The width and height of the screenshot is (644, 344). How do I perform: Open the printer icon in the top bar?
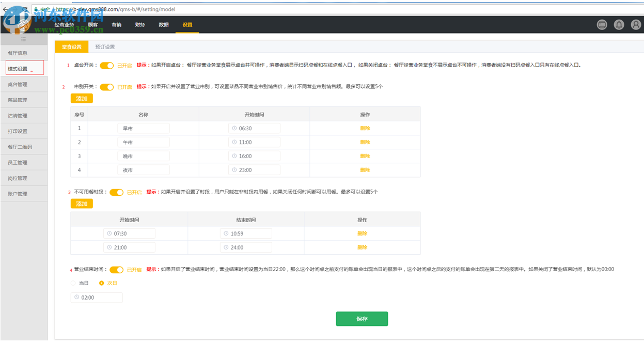pyautogui.click(x=602, y=24)
